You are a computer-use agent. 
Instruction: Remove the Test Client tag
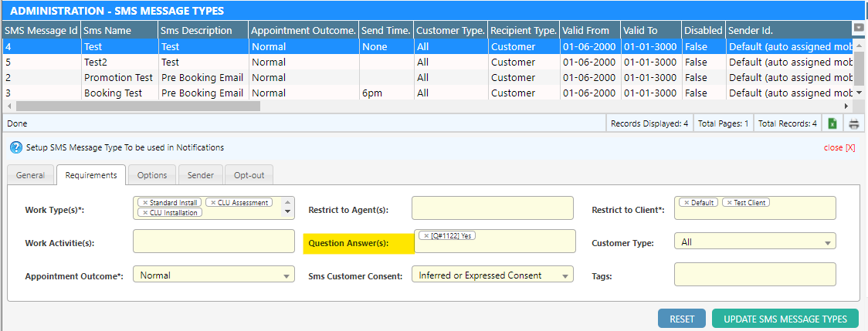coord(728,203)
